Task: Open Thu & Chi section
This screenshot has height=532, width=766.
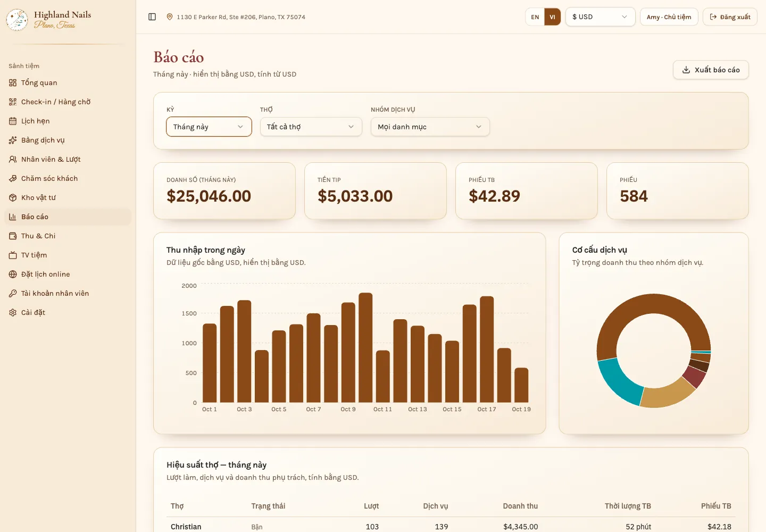Action: 68,236
